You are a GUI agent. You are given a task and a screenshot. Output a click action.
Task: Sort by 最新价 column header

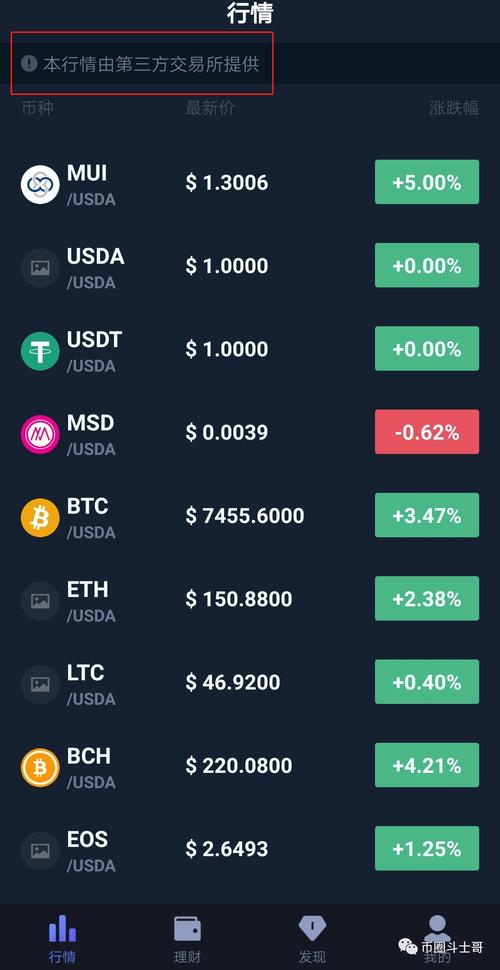tap(210, 108)
